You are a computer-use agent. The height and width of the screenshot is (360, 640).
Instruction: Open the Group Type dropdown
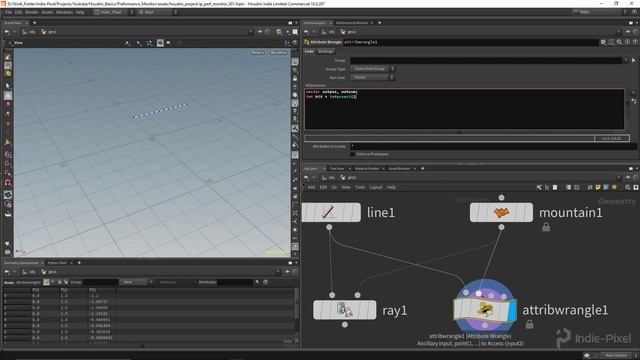[372, 69]
